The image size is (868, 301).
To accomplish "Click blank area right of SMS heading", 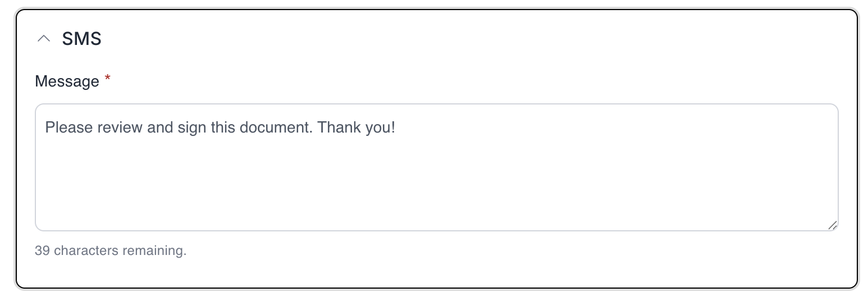I will 449,39.
